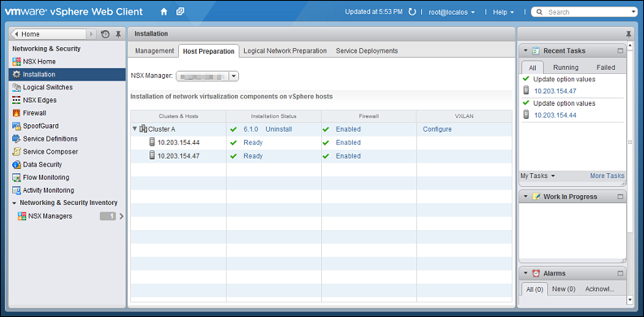This screenshot has width=644, height=317.
Task: Click the Data Security icon
Action: click(x=16, y=165)
